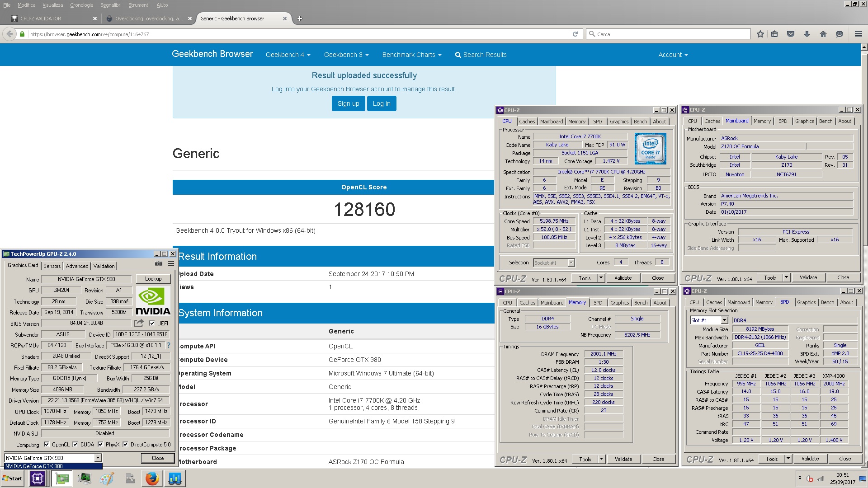This screenshot has width=868, height=488.
Task: Toggle the UEFI checkbox in GPU-Z
Action: tap(152, 323)
